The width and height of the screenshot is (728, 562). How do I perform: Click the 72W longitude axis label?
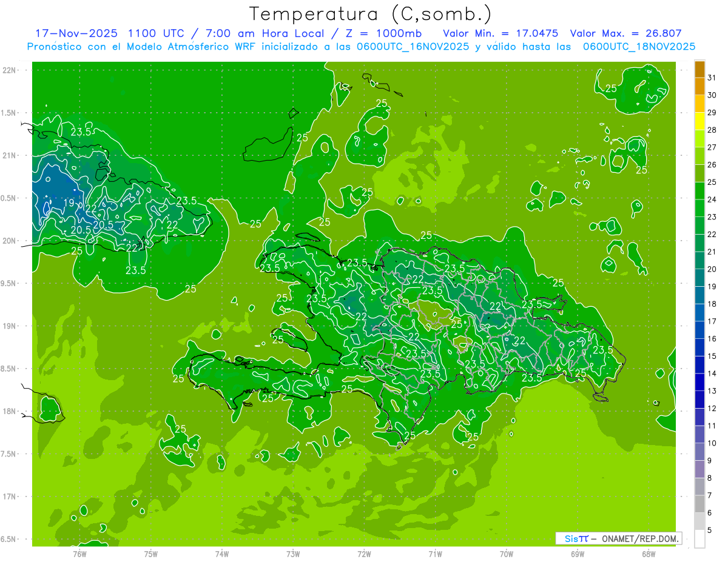click(364, 554)
